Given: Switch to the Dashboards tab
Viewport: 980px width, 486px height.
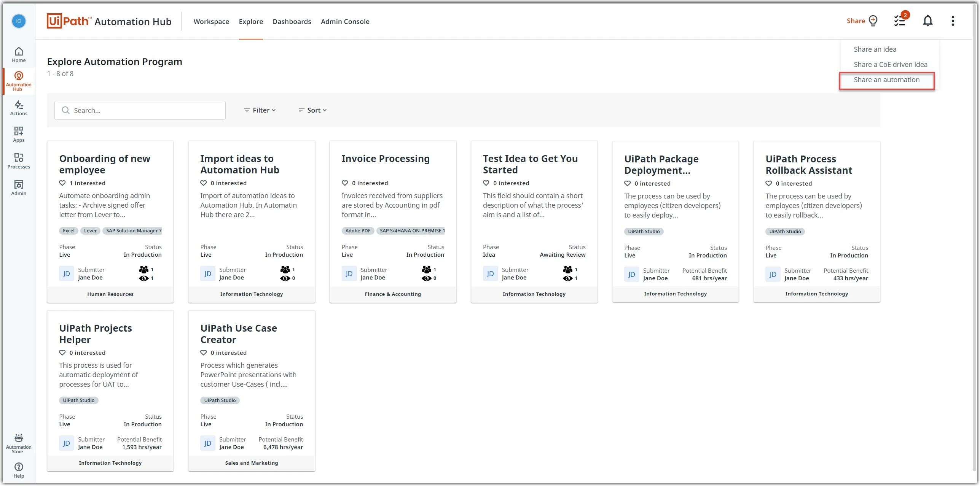Looking at the screenshot, I should [x=292, y=22].
